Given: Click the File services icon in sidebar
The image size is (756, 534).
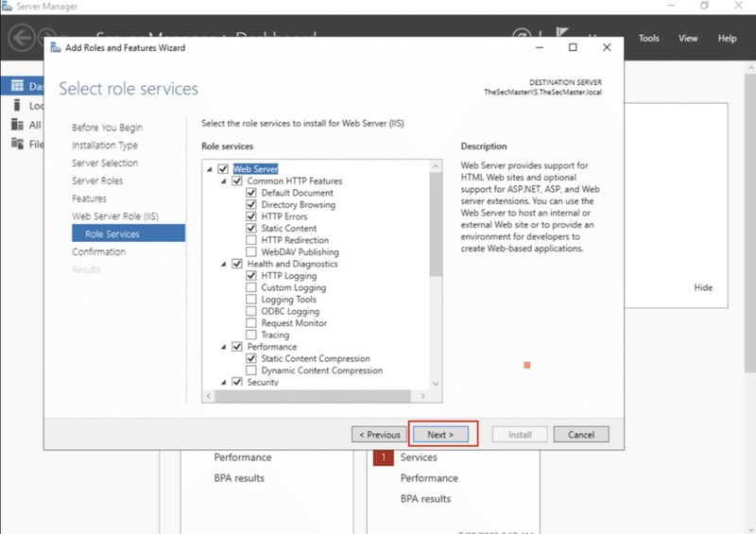Looking at the screenshot, I should 17,144.
